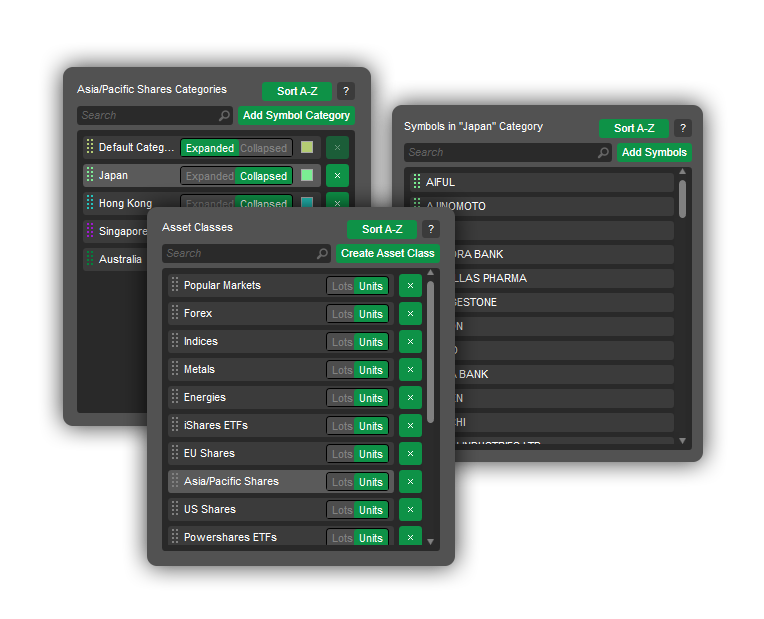Viewport: 764px width, 619px height.
Task: Delete the Forex asset class
Action: click(410, 313)
